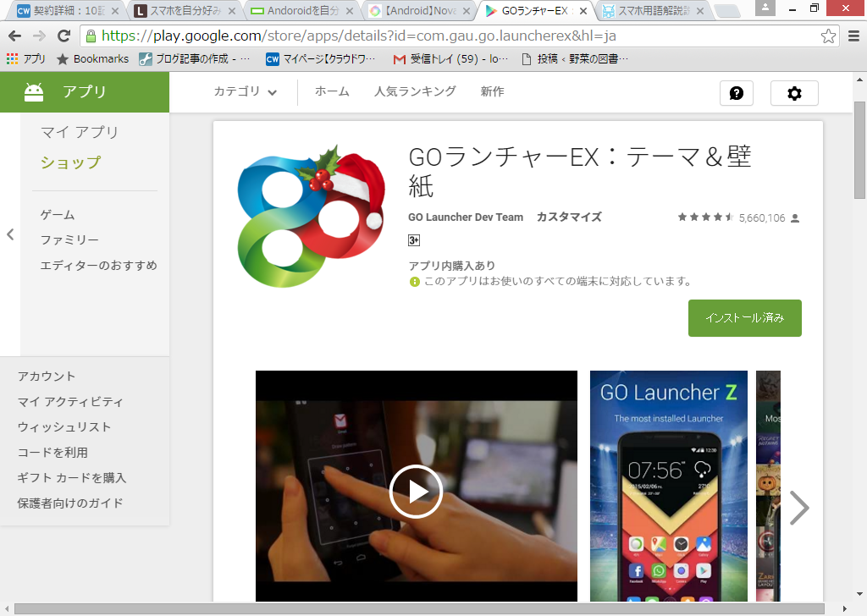
Task: Bookmark this page with the star icon
Action: click(828, 36)
